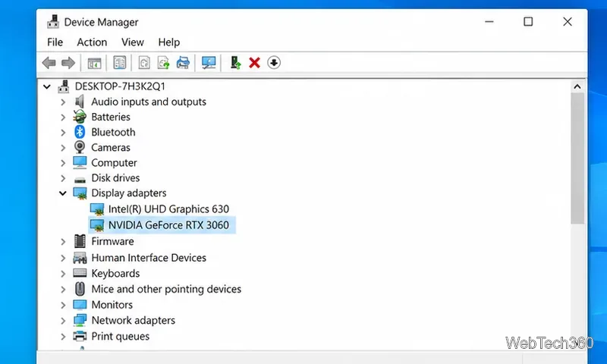Click the Forward arrow toolbar icon
Image resolution: width=607 pixels, height=364 pixels.
[68, 63]
